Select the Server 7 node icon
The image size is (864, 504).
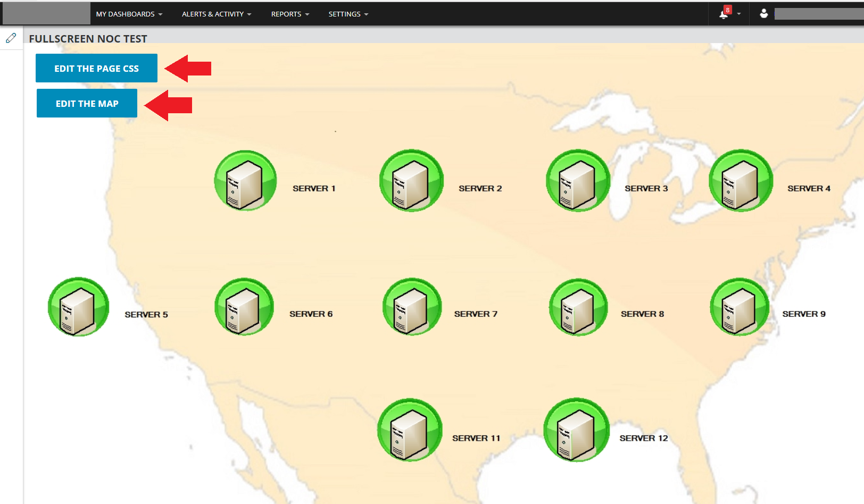[x=412, y=307]
